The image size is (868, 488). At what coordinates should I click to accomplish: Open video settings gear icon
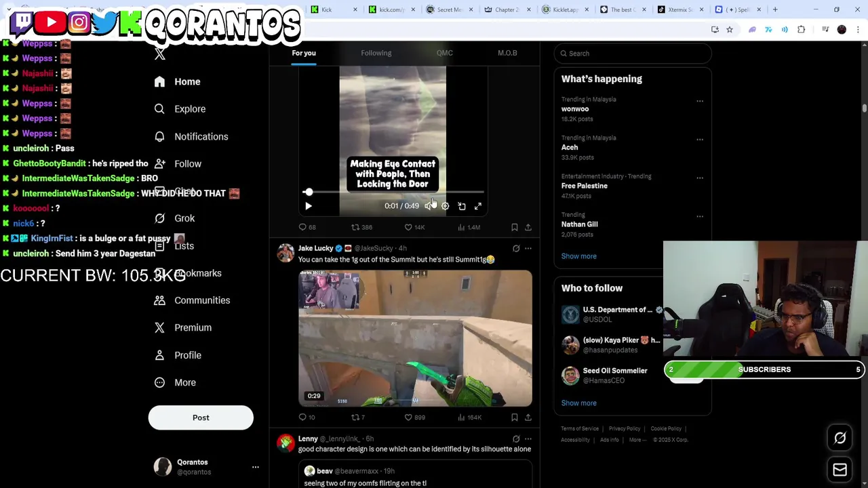click(445, 206)
